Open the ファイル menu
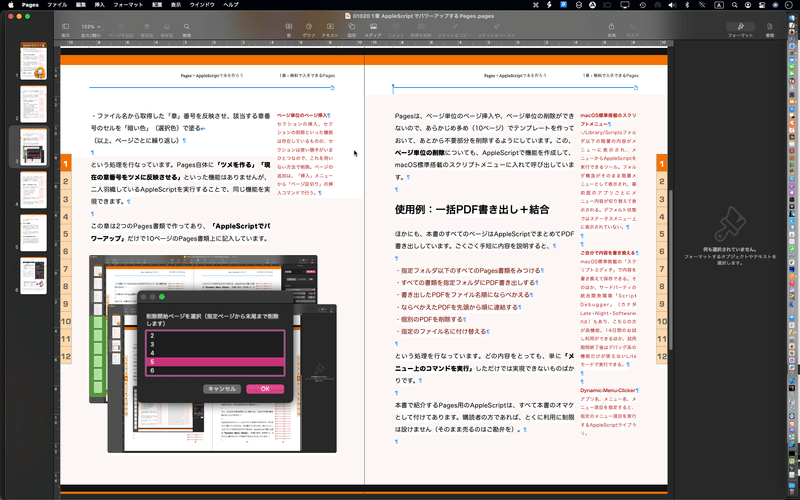800x500 pixels. [x=57, y=5]
